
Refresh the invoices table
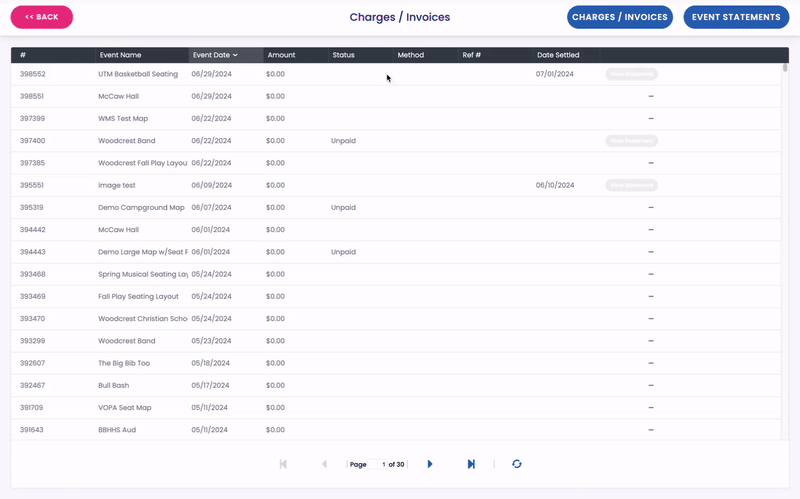(517, 464)
